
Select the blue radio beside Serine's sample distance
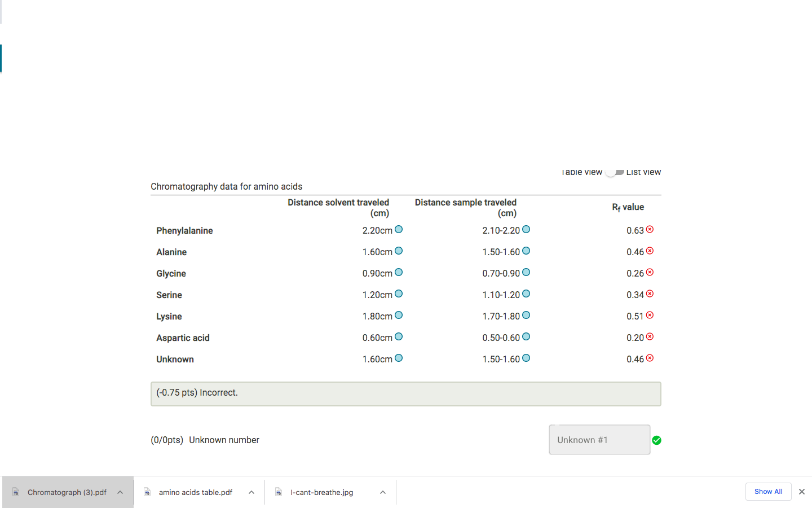(526, 294)
